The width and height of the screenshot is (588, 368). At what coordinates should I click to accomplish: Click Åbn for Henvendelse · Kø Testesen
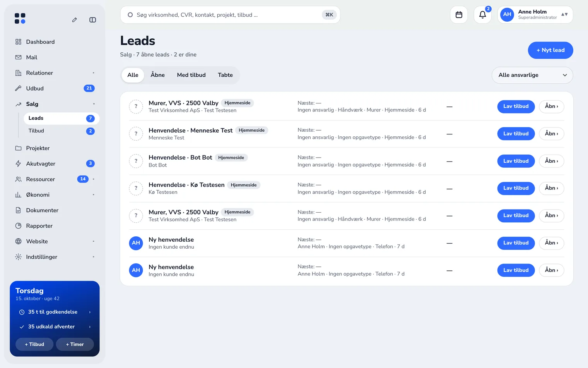pyautogui.click(x=551, y=188)
